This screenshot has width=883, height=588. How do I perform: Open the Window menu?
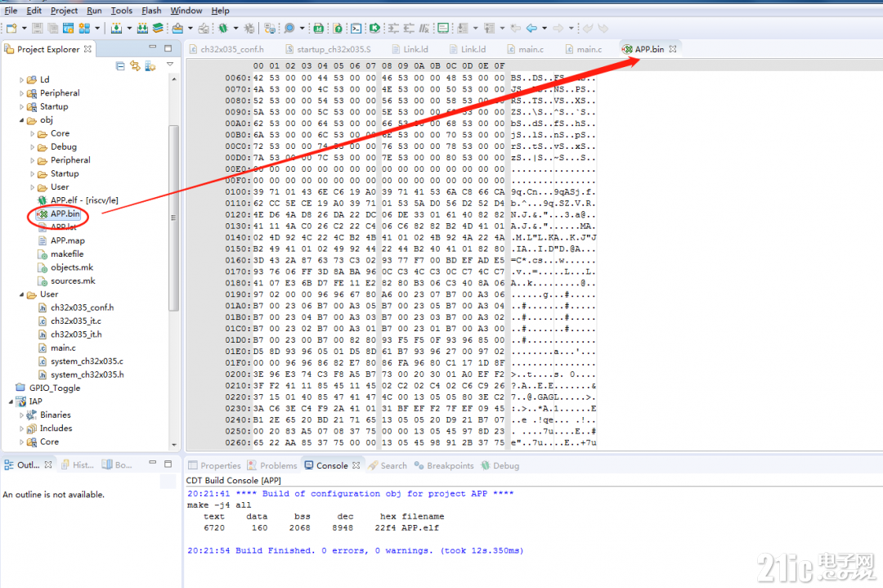[x=186, y=10]
